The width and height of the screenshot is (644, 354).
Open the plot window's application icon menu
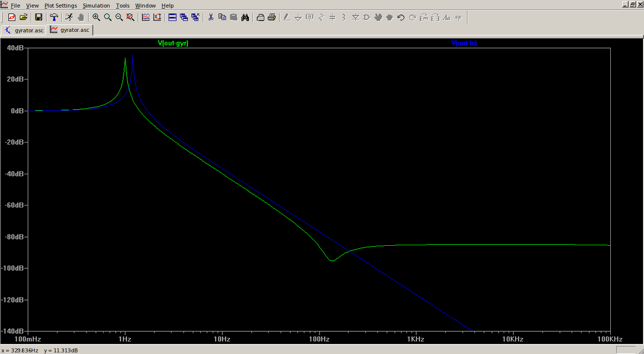[x=4, y=6]
